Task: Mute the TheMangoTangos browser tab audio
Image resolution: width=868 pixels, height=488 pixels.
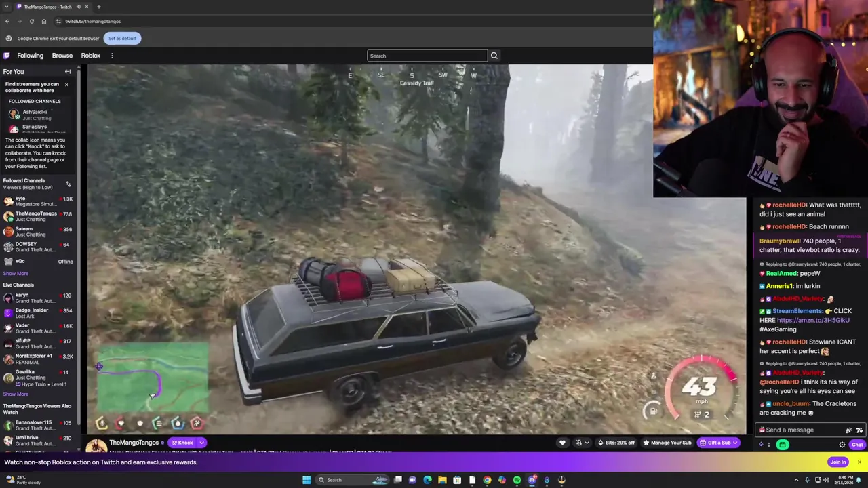Action: 79,7
